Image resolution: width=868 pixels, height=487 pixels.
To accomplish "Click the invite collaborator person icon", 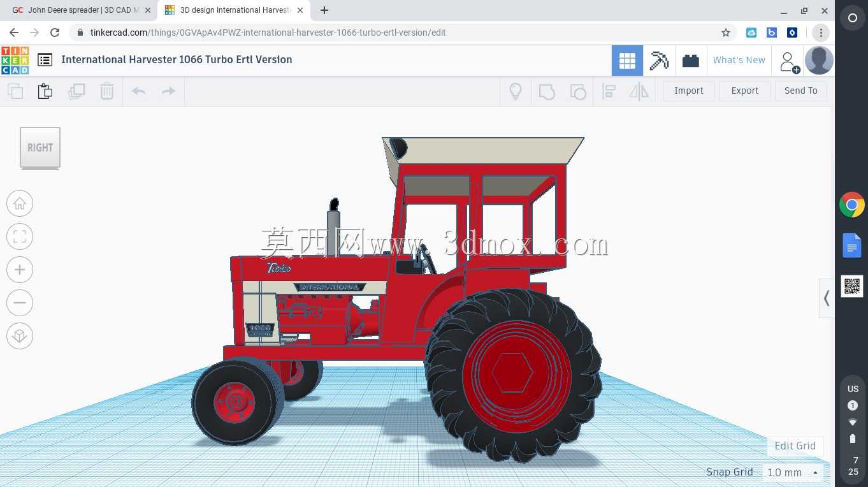I will tap(789, 62).
